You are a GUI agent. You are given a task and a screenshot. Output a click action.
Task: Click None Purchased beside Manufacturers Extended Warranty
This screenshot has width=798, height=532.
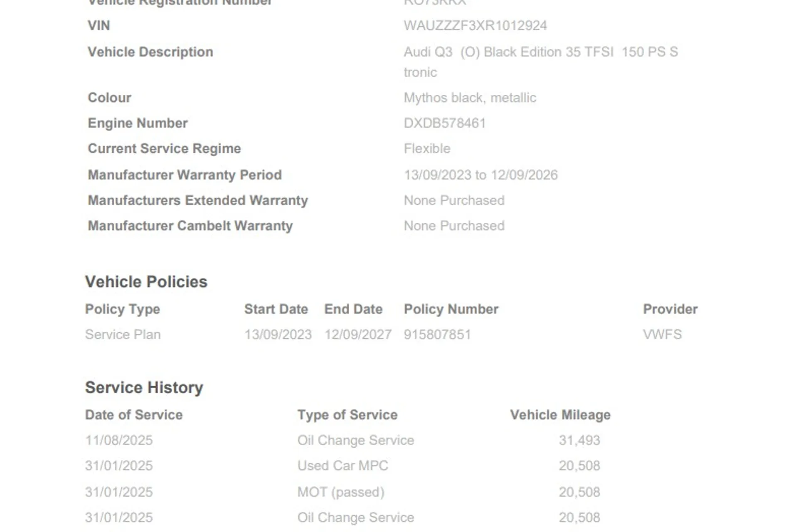(x=454, y=200)
